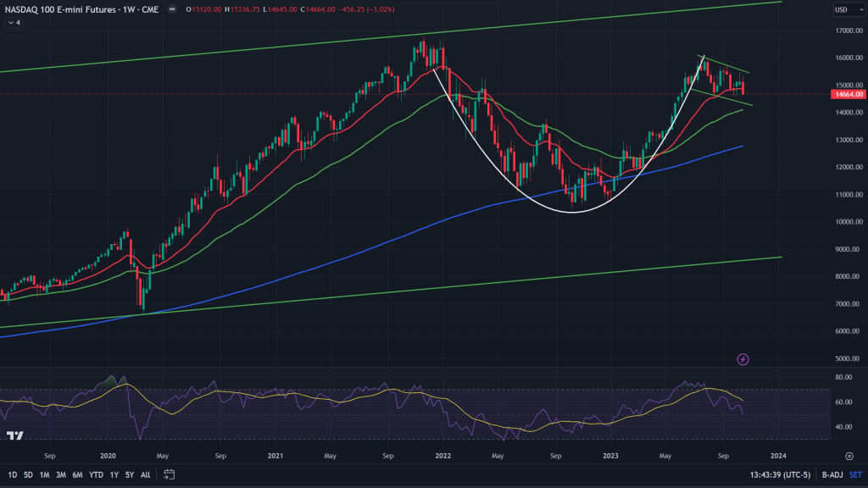Click the TradingView logo icon
The width and height of the screenshot is (868, 488).
click(x=14, y=436)
